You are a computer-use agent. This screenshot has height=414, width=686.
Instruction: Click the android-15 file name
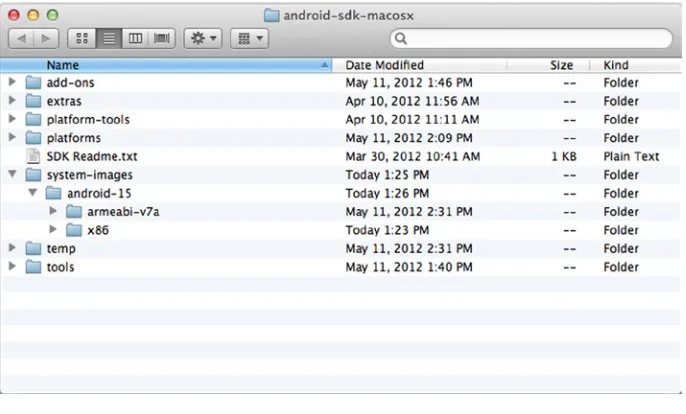tap(99, 193)
